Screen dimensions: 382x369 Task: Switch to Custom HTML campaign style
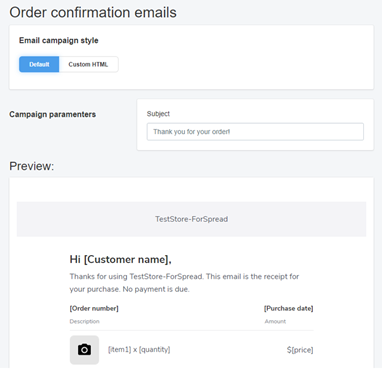point(88,64)
